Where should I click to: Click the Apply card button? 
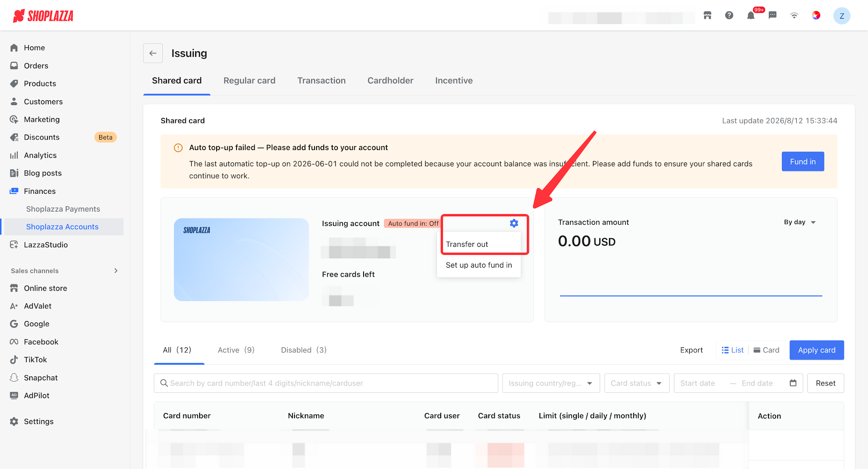(x=817, y=350)
